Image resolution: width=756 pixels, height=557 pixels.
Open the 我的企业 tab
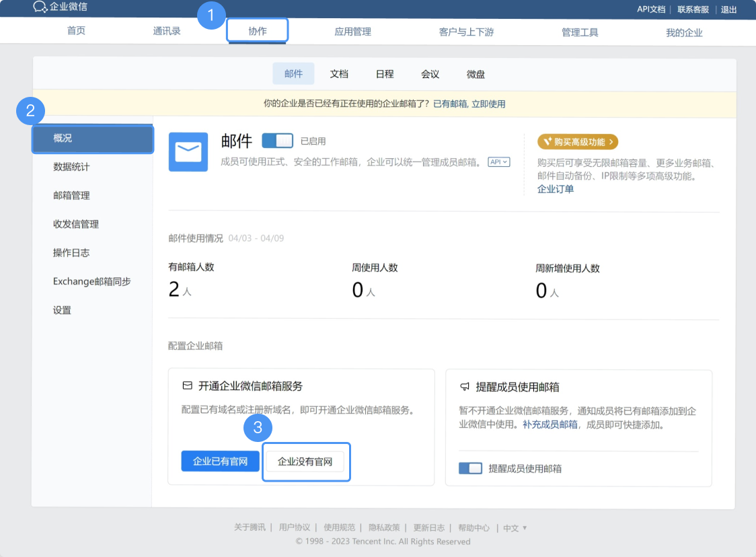[684, 33]
